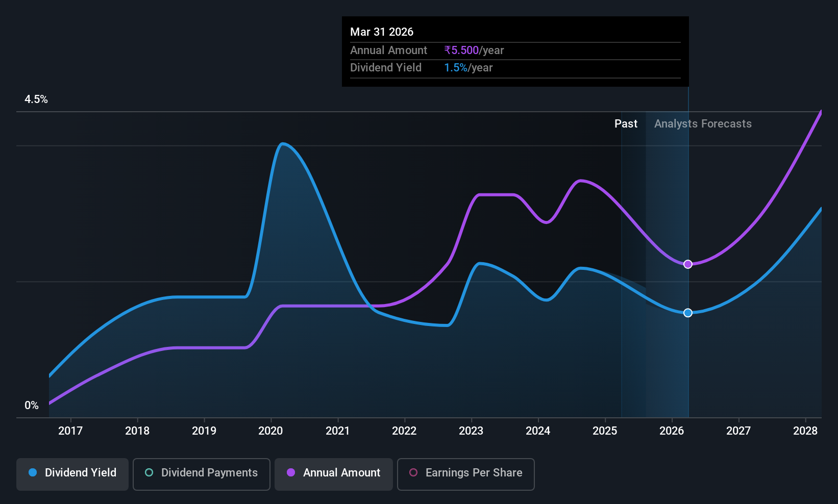The image size is (838, 504).
Task: Click the Mar 31 2026 tooltip date
Action: 382,32
